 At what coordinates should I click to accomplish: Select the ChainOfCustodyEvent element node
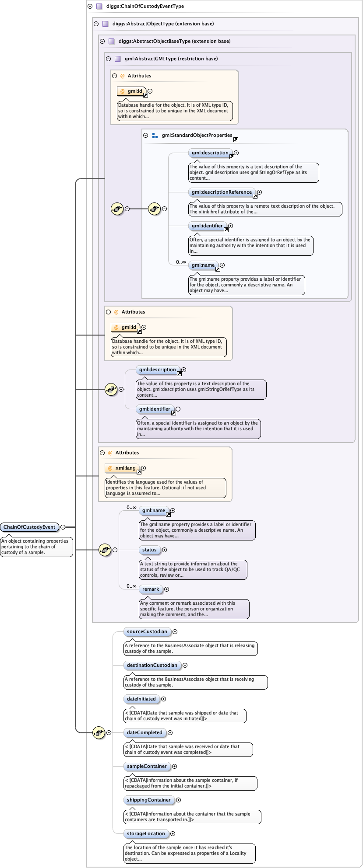point(29,527)
